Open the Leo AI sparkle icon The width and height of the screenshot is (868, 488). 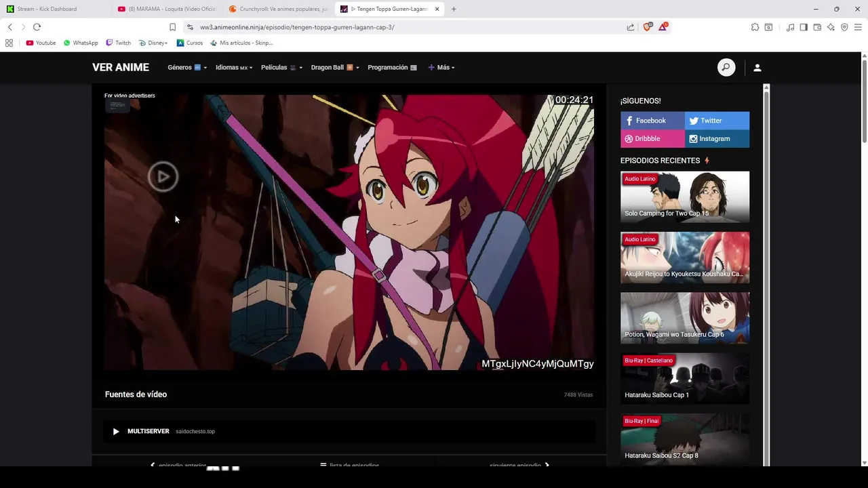click(x=831, y=27)
